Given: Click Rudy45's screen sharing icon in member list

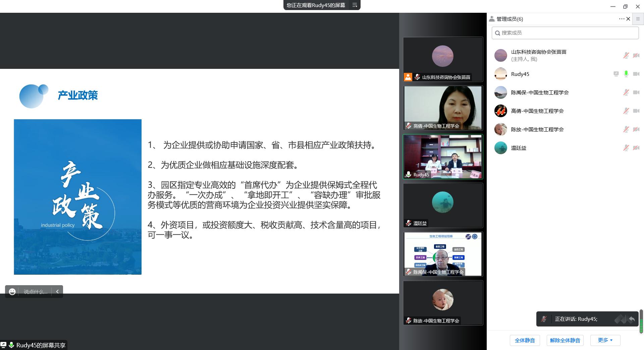Looking at the screenshot, I should 616,74.
